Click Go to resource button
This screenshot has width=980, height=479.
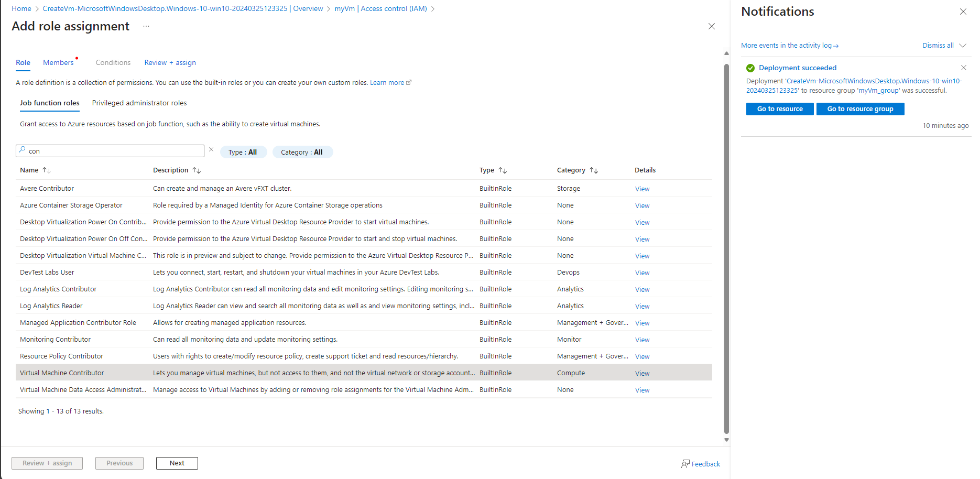click(x=779, y=109)
